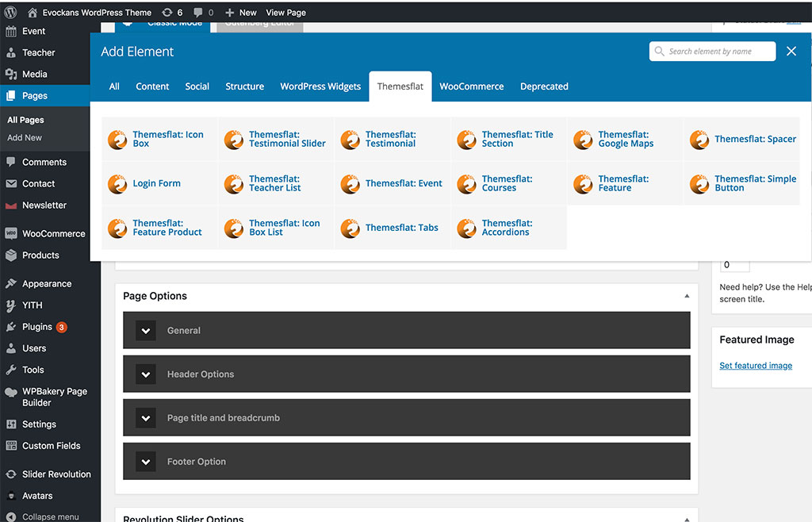This screenshot has width=812, height=522.
Task: Expand the Footer Option section
Action: pos(407,462)
